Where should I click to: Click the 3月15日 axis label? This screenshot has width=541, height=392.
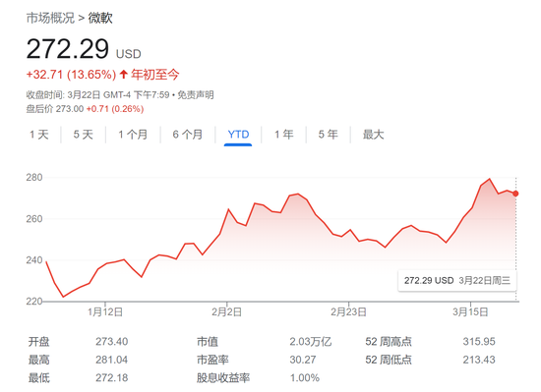(470, 312)
